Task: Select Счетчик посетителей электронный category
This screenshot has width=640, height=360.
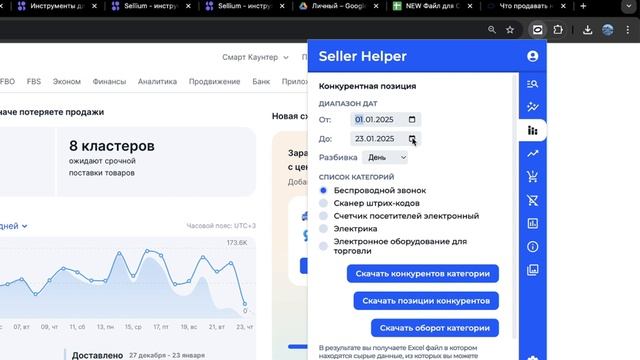Action: 323,216
